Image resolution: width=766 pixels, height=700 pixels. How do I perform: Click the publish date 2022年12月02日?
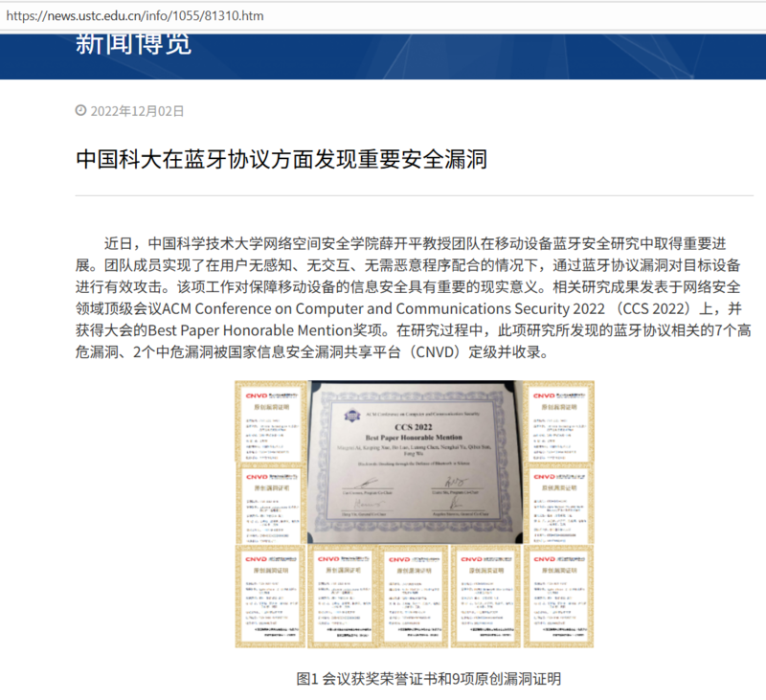pyautogui.click(x=137, y=111)
